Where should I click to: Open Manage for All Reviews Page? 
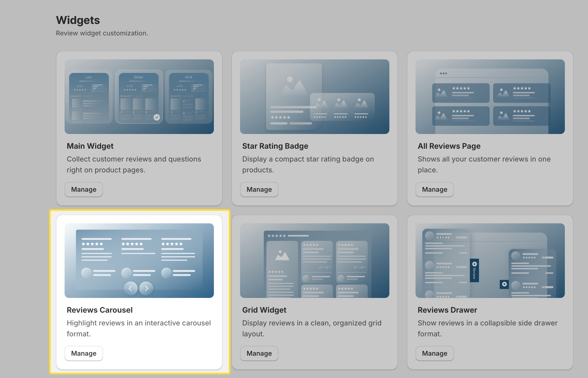click(435, 190)
